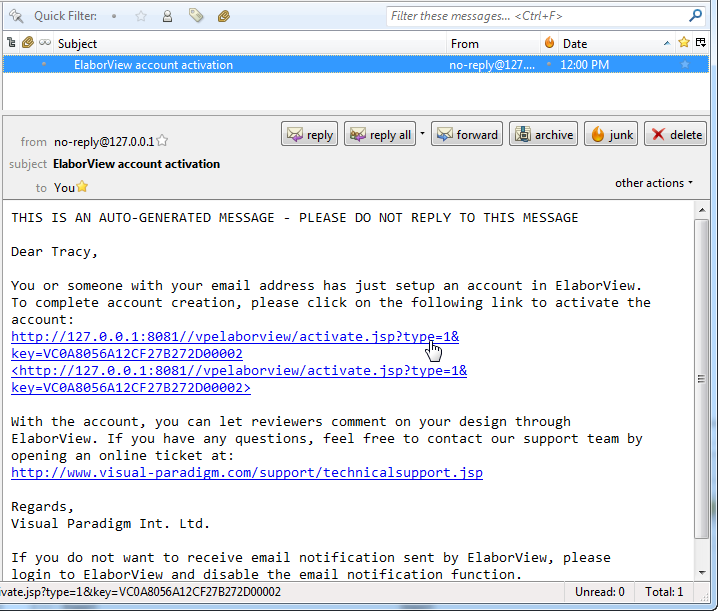This screenshot has width=718, height=611.
Task: Click the Visual Paradigm Int. Ltd. signature text
Action: coord(110,524)
